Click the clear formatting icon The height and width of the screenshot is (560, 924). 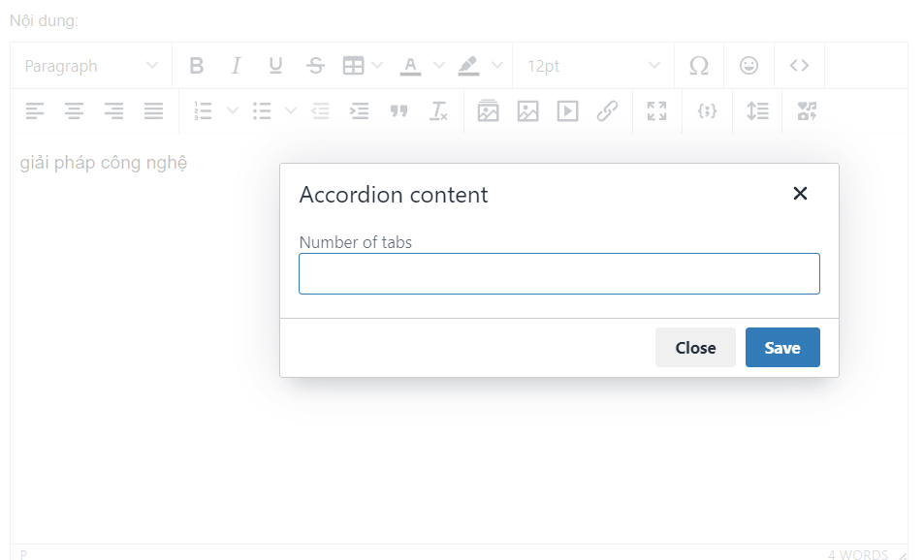click(439, 111)
